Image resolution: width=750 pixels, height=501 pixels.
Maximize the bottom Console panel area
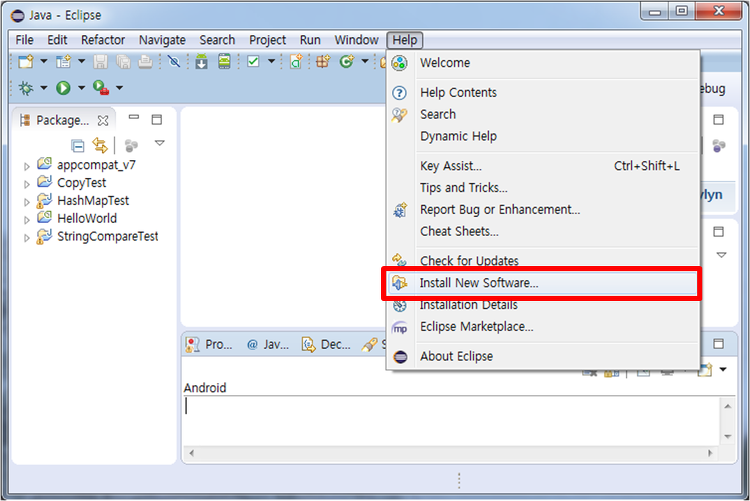pyautogui.click(x=718, y=344)
